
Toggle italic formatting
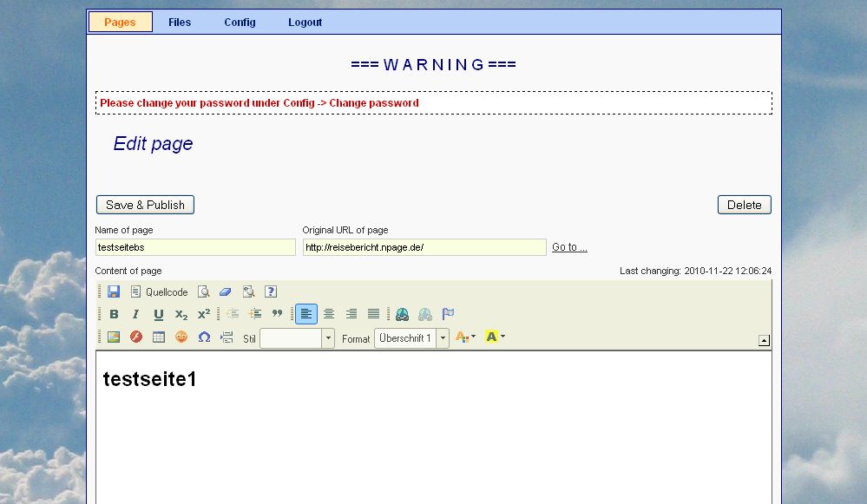[135, 314]
